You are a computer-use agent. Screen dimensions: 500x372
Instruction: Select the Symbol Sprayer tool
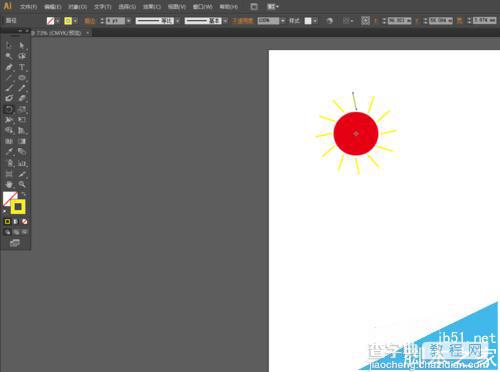[x=9, y=163]
